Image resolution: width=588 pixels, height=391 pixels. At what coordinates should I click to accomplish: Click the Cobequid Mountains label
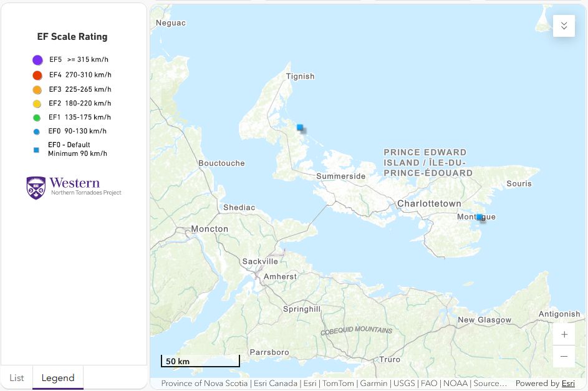point(356,331)
